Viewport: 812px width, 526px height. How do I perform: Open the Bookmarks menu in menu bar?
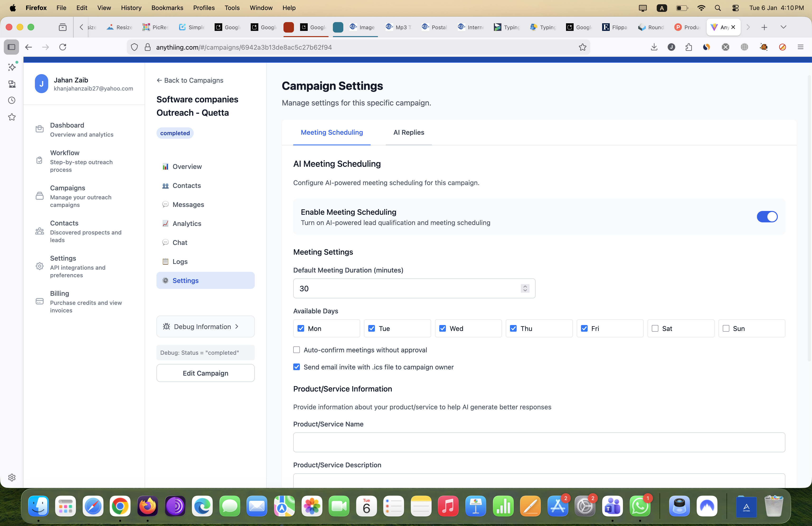(x=167, y=8)
